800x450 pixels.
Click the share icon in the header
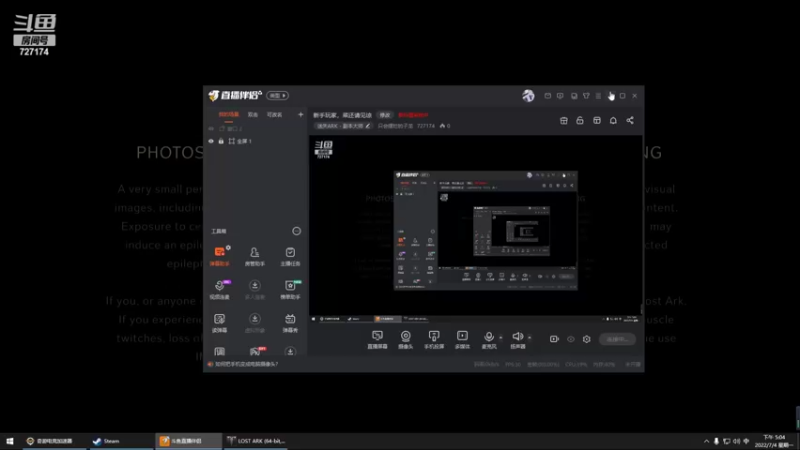click(630, 120)
